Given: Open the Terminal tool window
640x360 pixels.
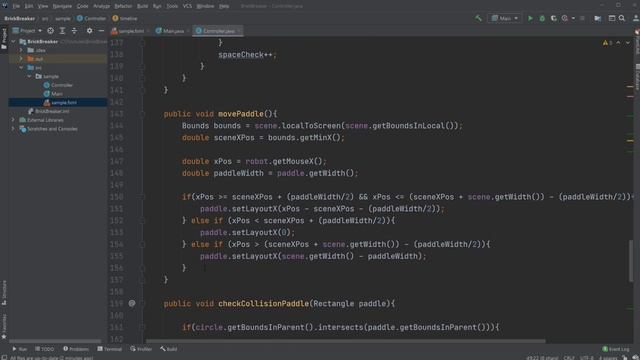Looking at the screenshot, I should point(109,349).
